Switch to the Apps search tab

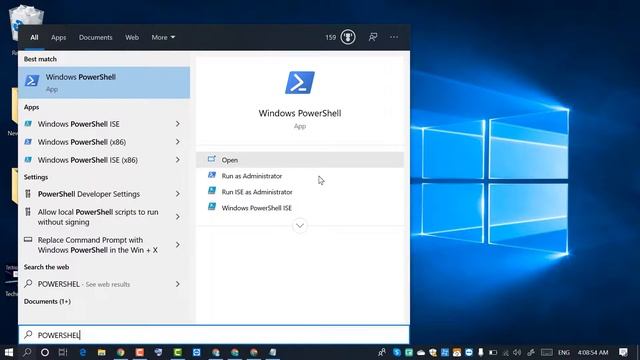click(x=58, y=37)
